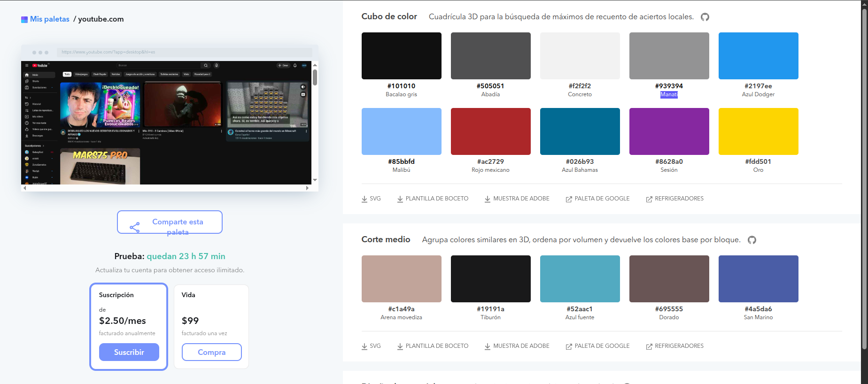This screenshot has width=868, height=384.
Task: Click Comparte esta paleta button
Action: point(170,222)
